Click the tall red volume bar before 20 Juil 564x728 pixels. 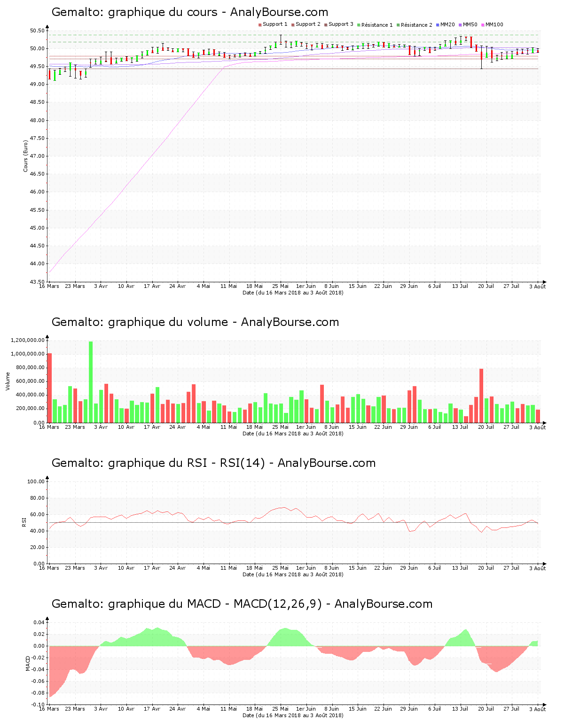pos(481,396)
